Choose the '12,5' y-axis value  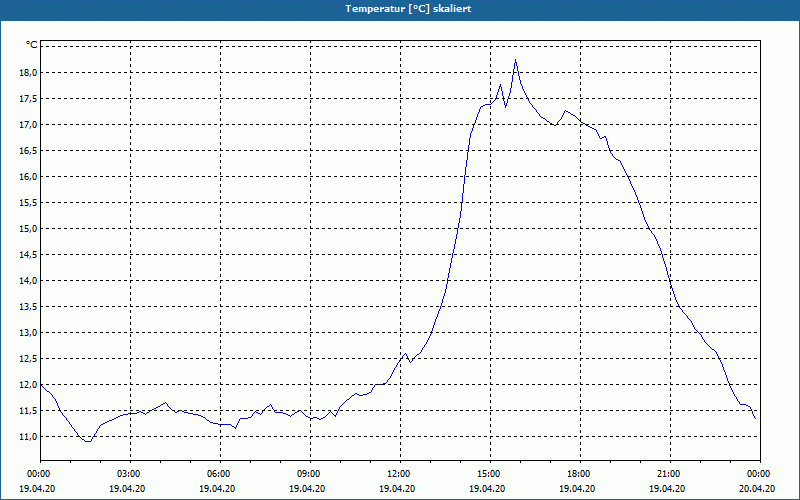pyautogui.click(x=29, y=359)
